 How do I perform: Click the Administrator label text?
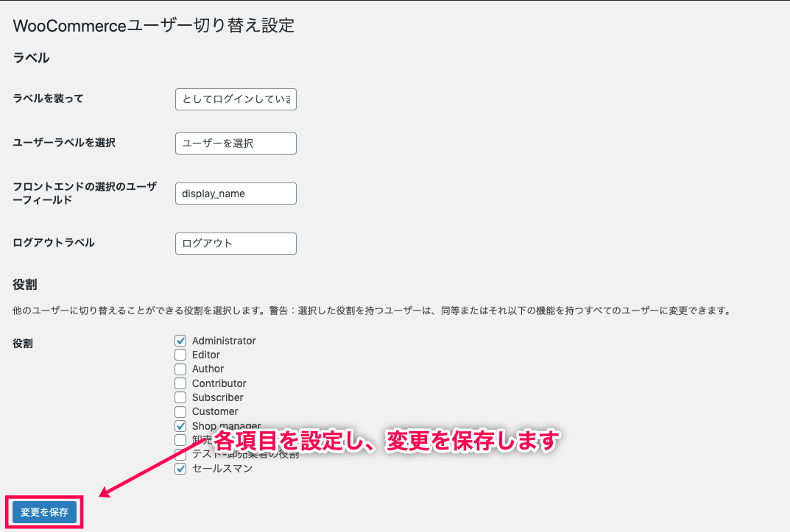click(224, 341)
